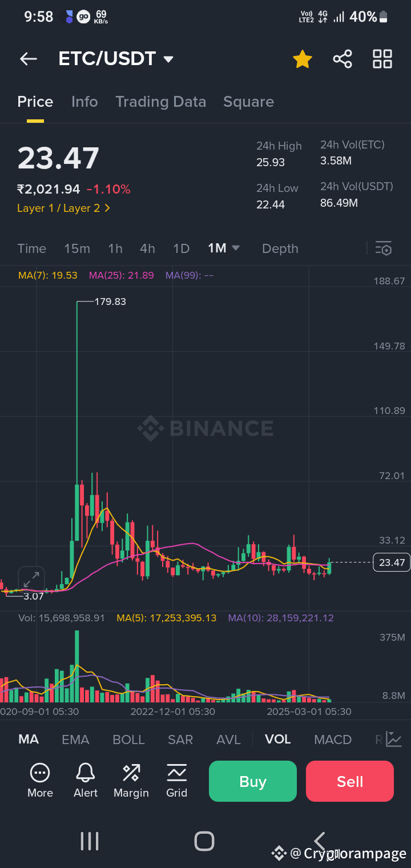The width and height of the screenshot is (411, 868).
Task: Open the four-square grid layout icon
Action: (382, 59)
